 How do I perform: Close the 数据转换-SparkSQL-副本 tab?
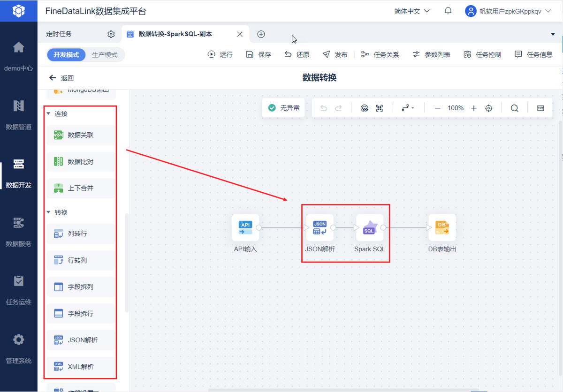(239, 34)
